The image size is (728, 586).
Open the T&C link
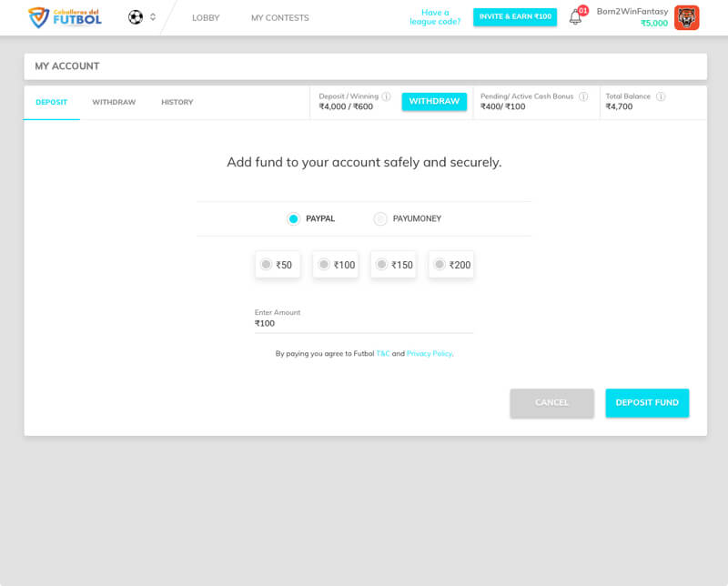383,353
